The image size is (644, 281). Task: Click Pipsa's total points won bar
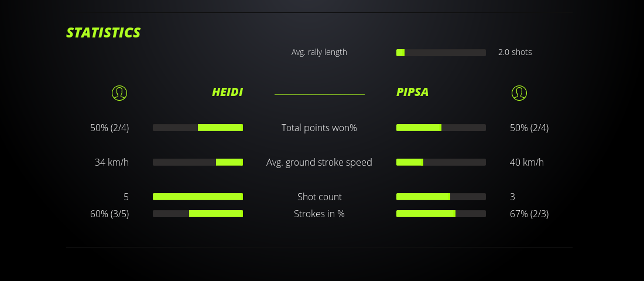pyautogui.click(x=441, y=128)
